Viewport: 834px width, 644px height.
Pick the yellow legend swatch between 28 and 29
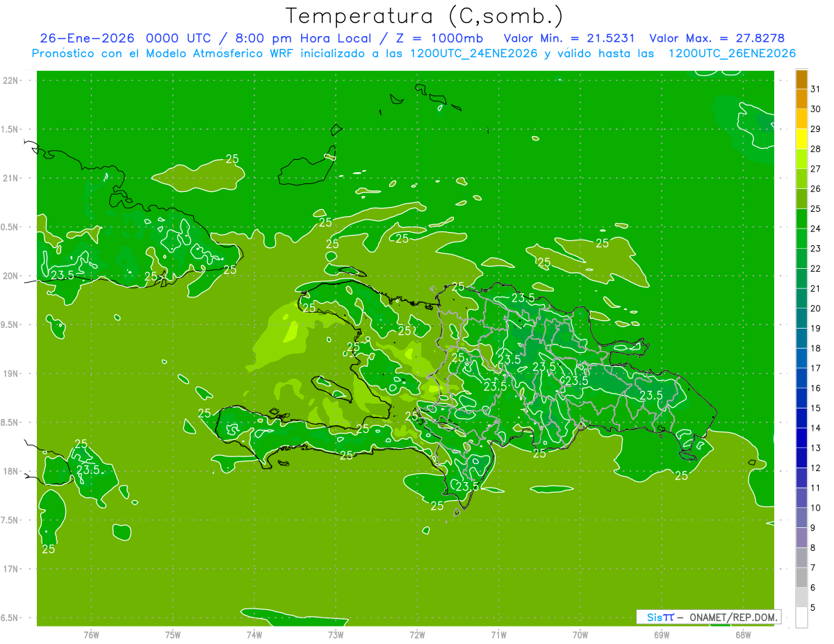tap(801, 139)
